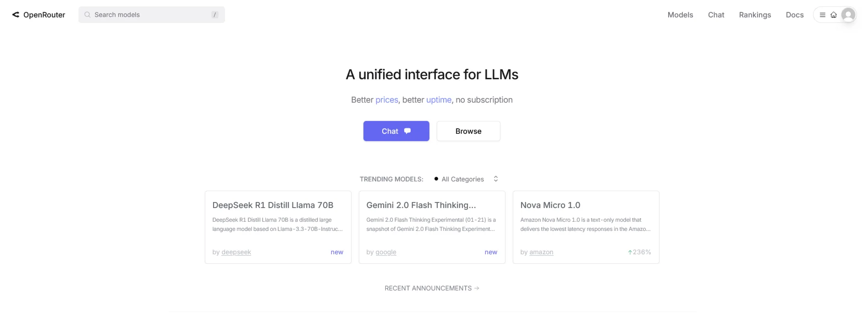Image resolution: width=868 pixels, height=323 pixels.
Task: Click the arrow beside Recent Announcements
Action: (x=477, y=288)
